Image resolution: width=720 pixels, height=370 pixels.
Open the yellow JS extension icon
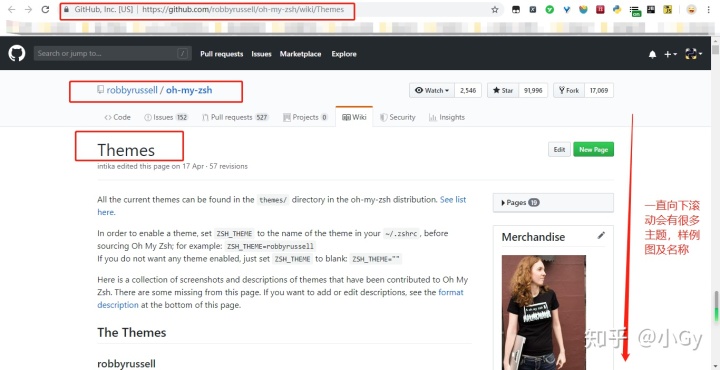point(668,9)
